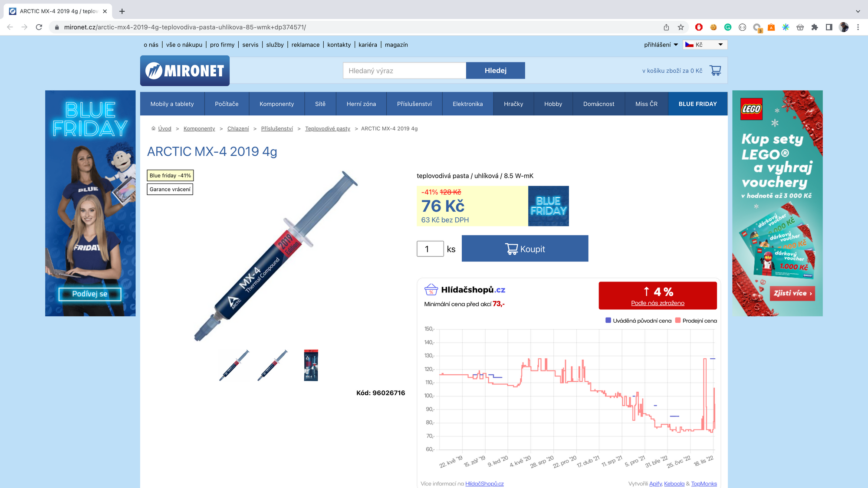The width and height of the screenshot is (868, 488).
Task: Open the Kč currency dropdown
Action: [705, 45]
